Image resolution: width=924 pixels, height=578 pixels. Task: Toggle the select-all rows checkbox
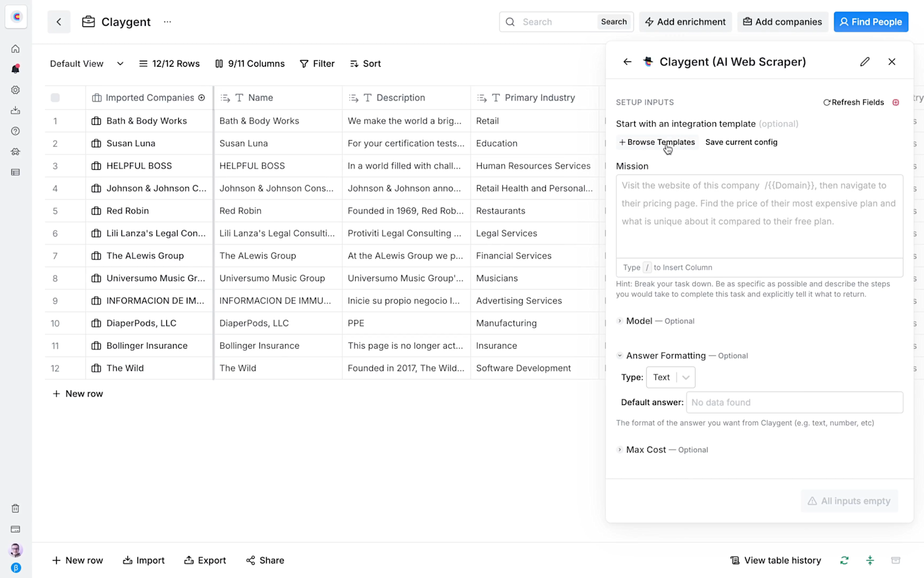point(55,98)
